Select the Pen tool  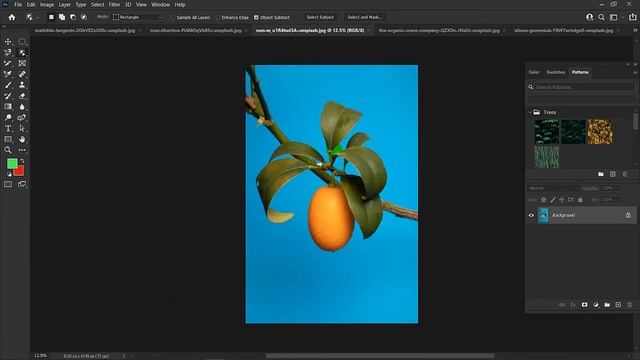[22, 118]
